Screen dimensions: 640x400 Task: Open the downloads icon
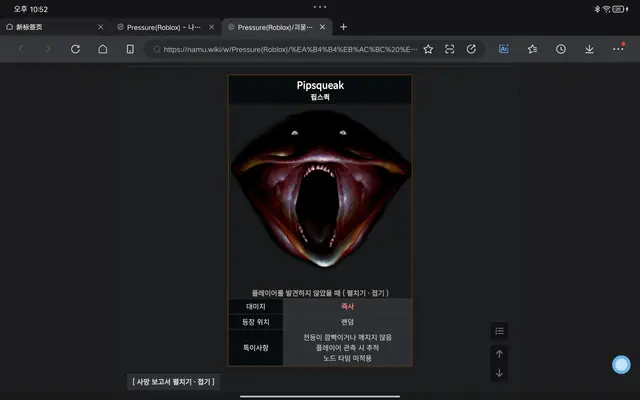(589, 49)
